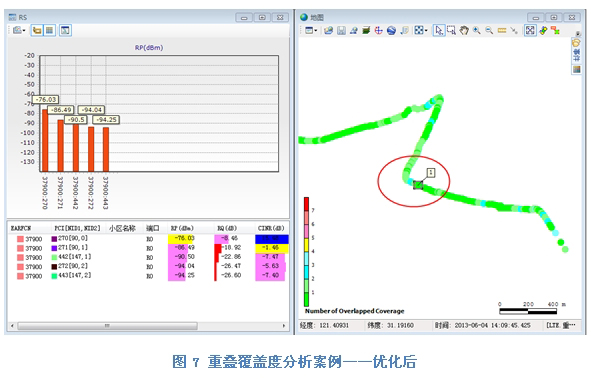Click the -90.5 bar value label
The image size is (591, 379).
click(x=76, y=120)
